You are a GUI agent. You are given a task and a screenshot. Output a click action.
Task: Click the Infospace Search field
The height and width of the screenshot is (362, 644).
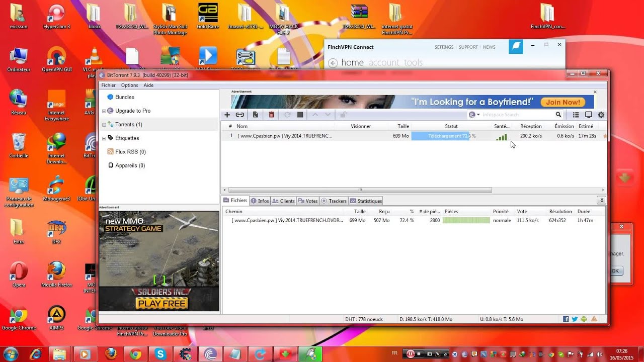517,115
